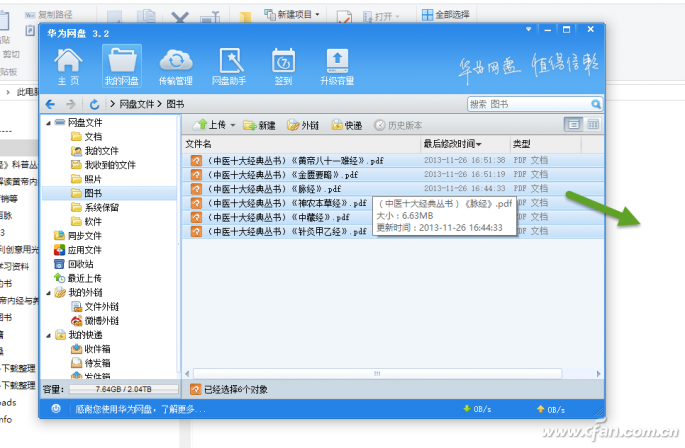Select 我收到的文件 folder in tree

click(103, 165)
